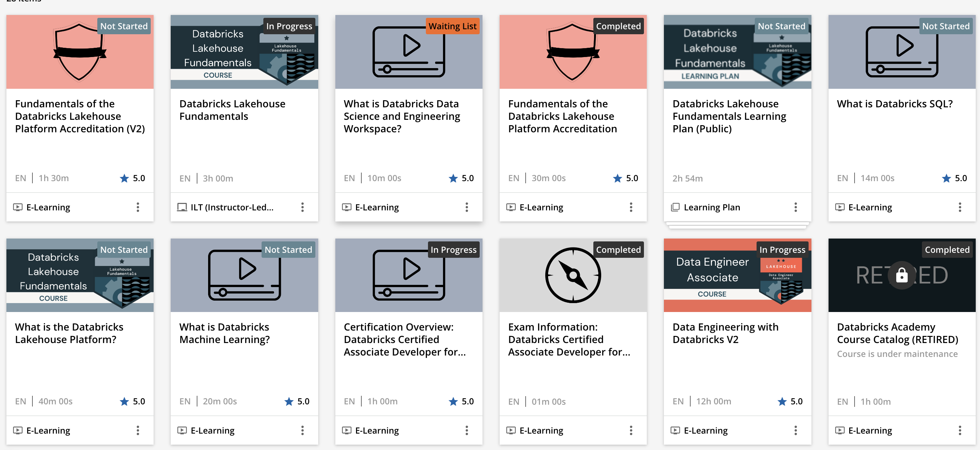
Task: Click 5.0 rating on 30m Platform Accreditation card
Action: click(632, 178)
